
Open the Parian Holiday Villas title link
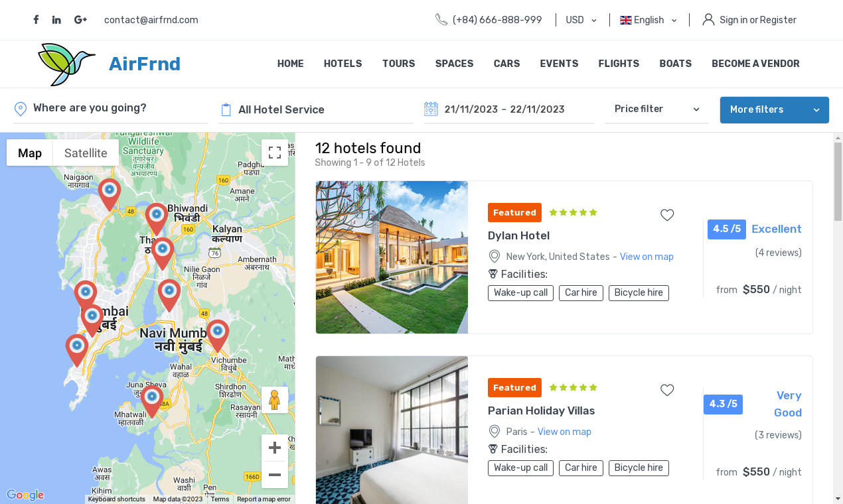(541, 410)
